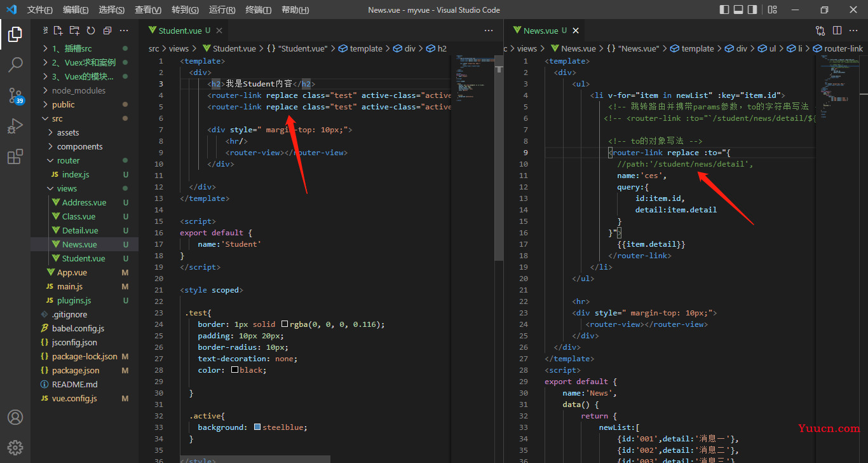Screen dimensions: 868x463
Task: Open rgba color swatch on border line
Action: coord(285,324)
